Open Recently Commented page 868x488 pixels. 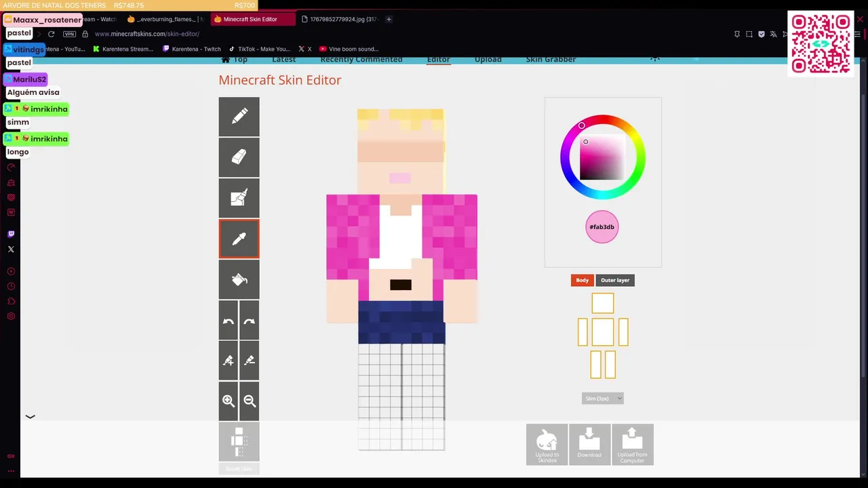click(361, 60)
